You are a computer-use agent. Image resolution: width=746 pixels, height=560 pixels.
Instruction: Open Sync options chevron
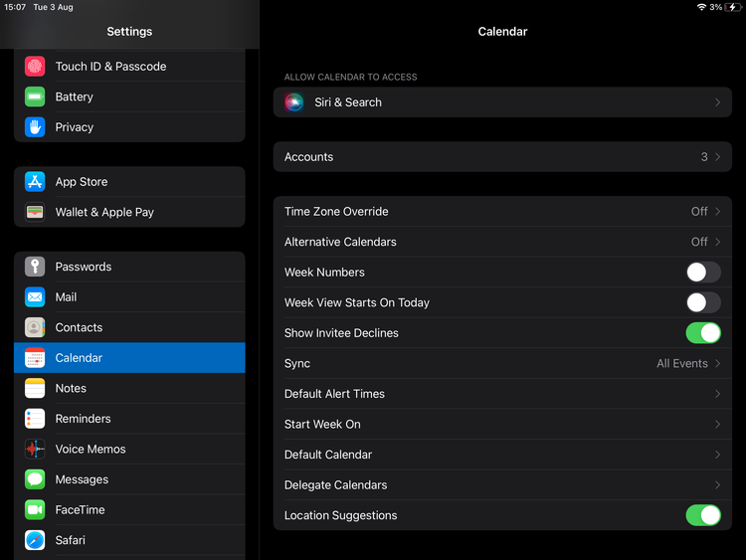pos(717,363)
